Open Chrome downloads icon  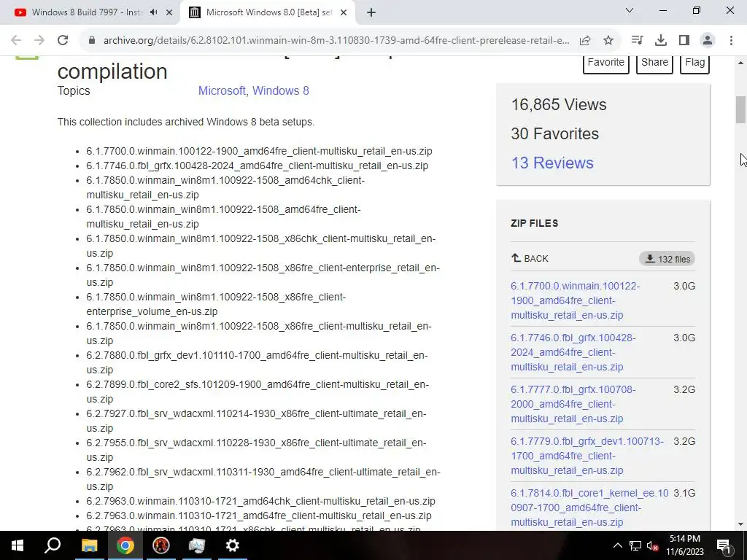660,41
